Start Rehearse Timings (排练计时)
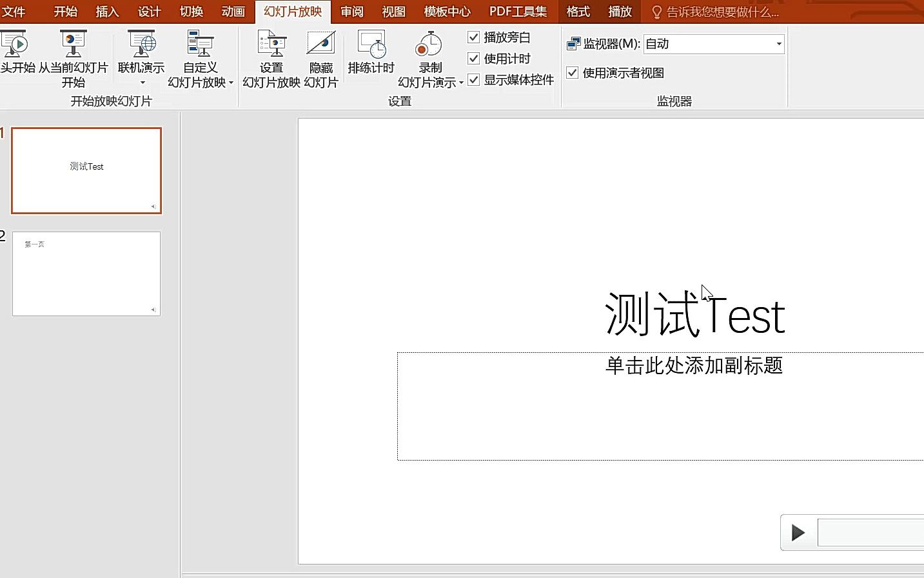This screenshot has width=924, height=578. pos(371,52)
